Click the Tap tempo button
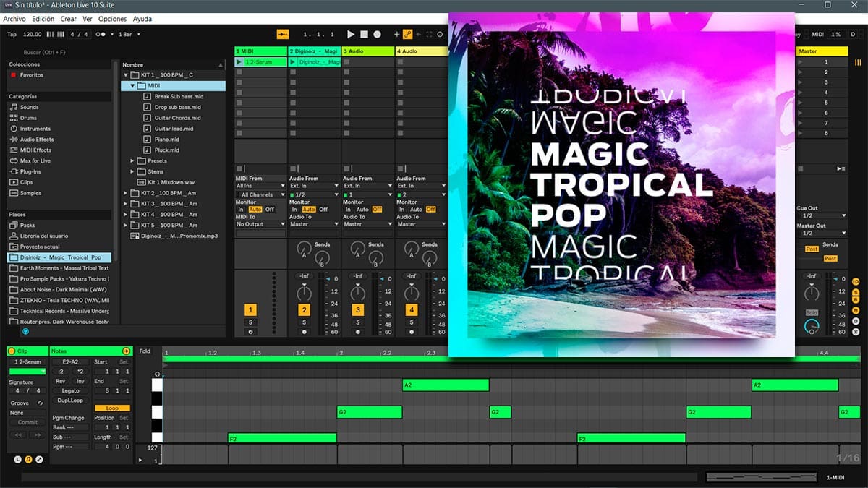The height and width of the screenshot is (488, 868). [12, 34]
